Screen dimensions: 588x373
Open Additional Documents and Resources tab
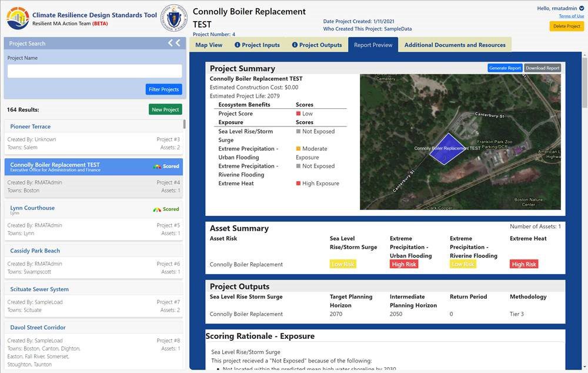(x=455, y=45)
